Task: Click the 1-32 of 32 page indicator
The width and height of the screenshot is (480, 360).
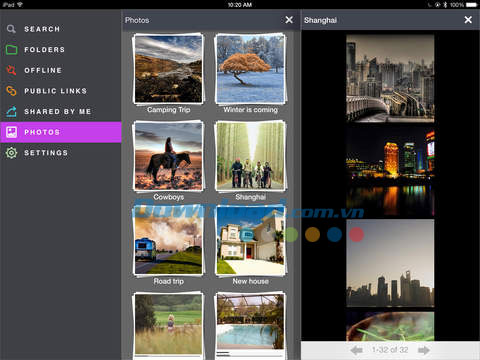Action: 390,350
